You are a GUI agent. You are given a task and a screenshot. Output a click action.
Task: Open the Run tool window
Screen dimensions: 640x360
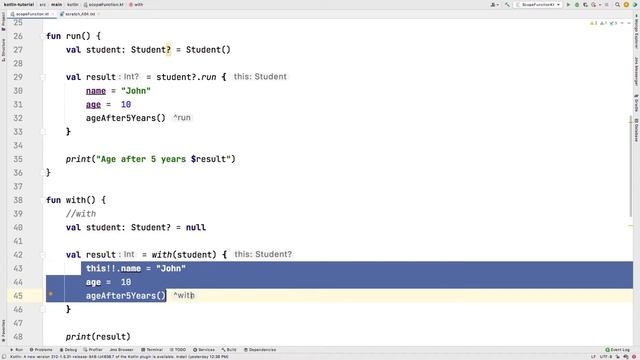[x=16, y=350]
